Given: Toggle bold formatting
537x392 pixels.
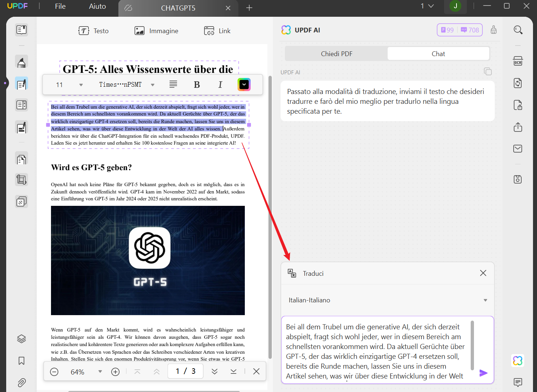Looking at the screenshot, I should 197,85.
